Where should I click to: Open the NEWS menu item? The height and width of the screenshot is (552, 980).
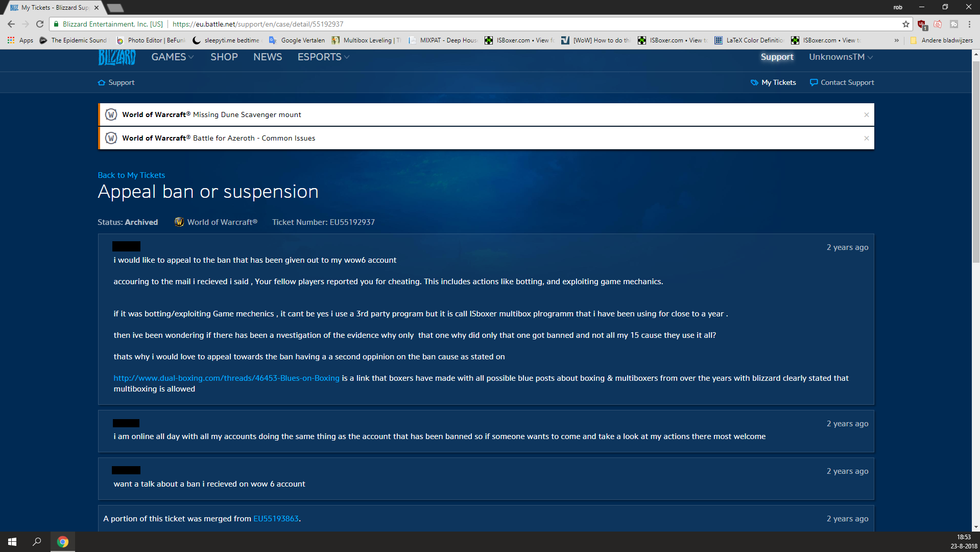pyautogui.click(x=268, y=57)
